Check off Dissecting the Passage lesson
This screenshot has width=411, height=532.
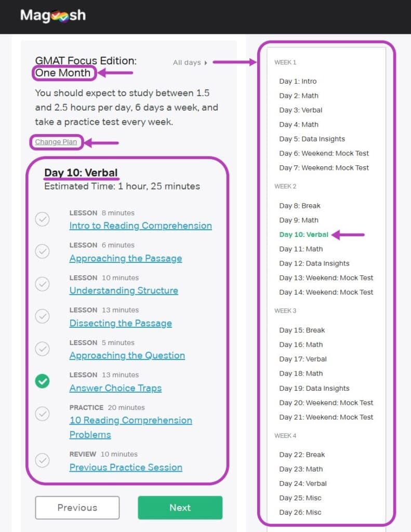point(43,316)
